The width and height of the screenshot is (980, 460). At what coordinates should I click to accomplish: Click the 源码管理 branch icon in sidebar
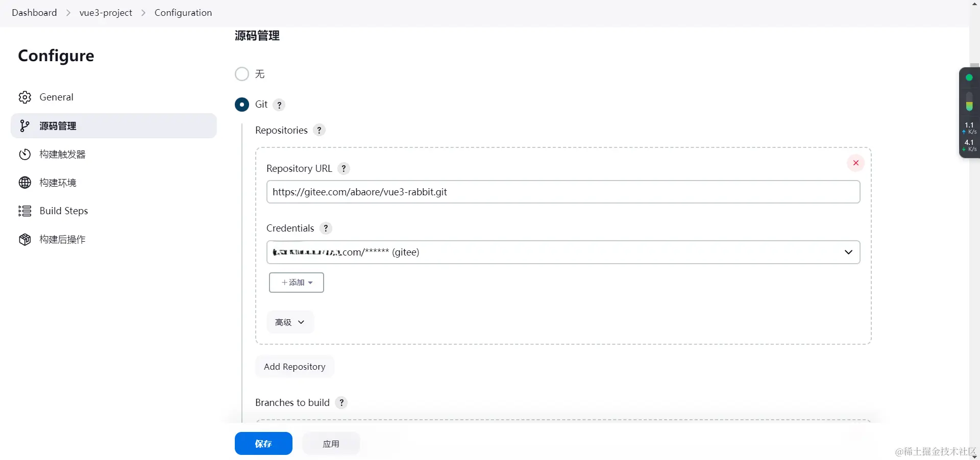[24, 126]
